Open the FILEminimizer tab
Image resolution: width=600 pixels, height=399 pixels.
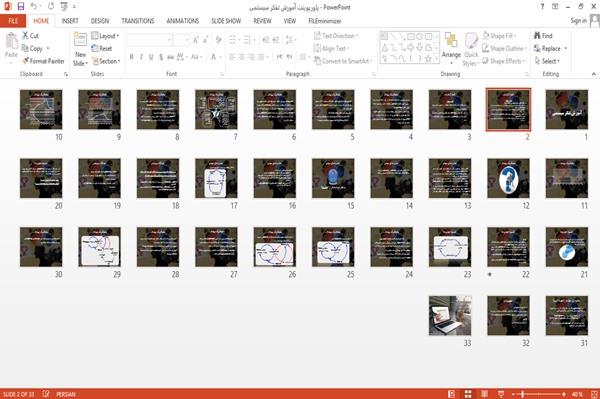[324, 21]
